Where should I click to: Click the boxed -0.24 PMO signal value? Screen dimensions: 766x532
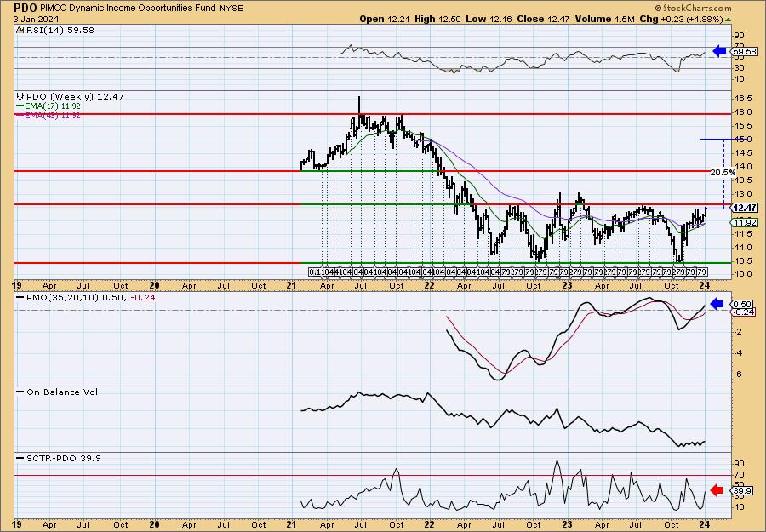click(x=744, y=312)
